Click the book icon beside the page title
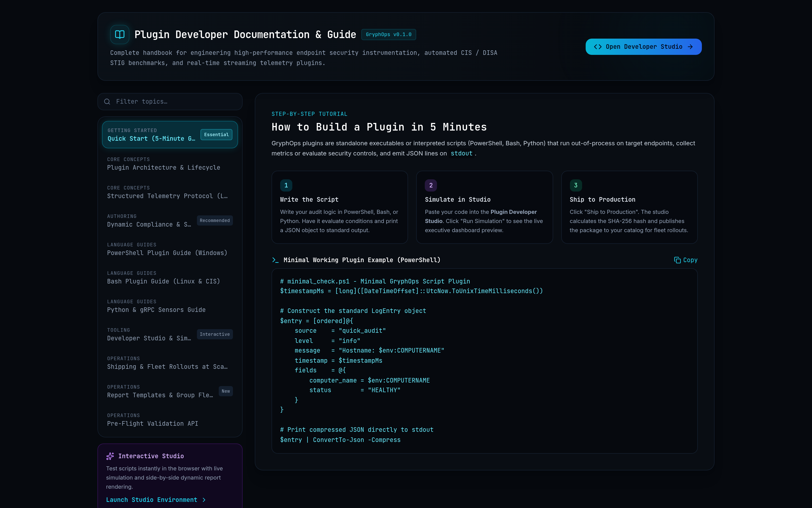The width and height of the screenshot is (812, 508). pyautogui.click(x=120, y=35)
